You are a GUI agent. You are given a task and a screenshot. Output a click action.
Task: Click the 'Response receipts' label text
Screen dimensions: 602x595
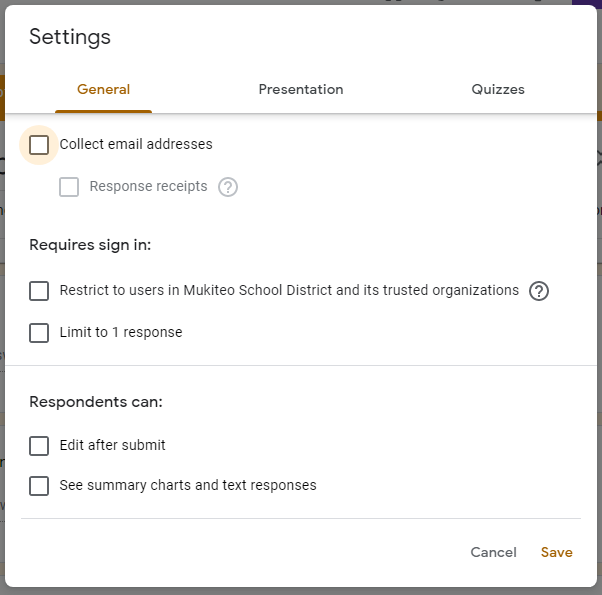click(x=148, y=187)
